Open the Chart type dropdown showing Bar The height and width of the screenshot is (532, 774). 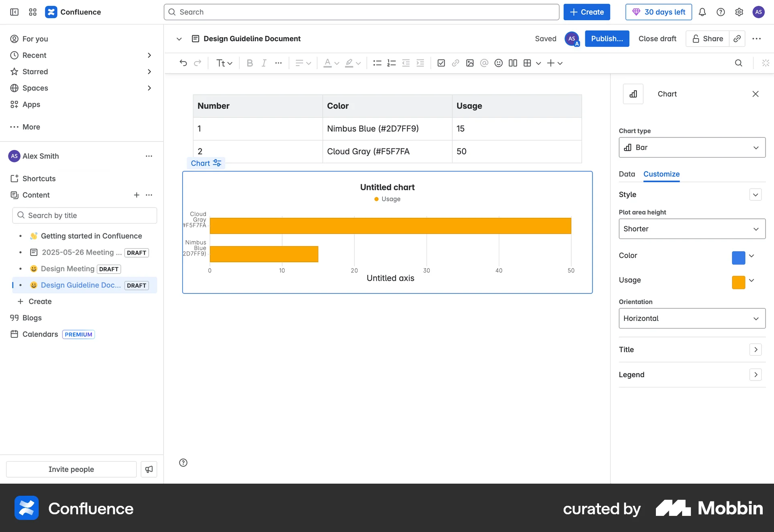coord(691,148)
